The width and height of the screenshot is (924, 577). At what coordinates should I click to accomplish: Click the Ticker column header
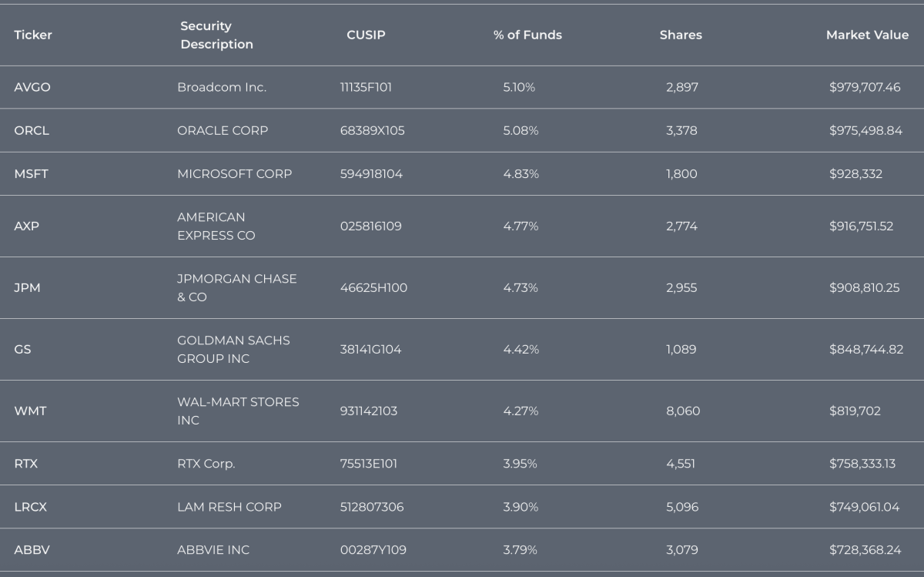click(33, 35)
